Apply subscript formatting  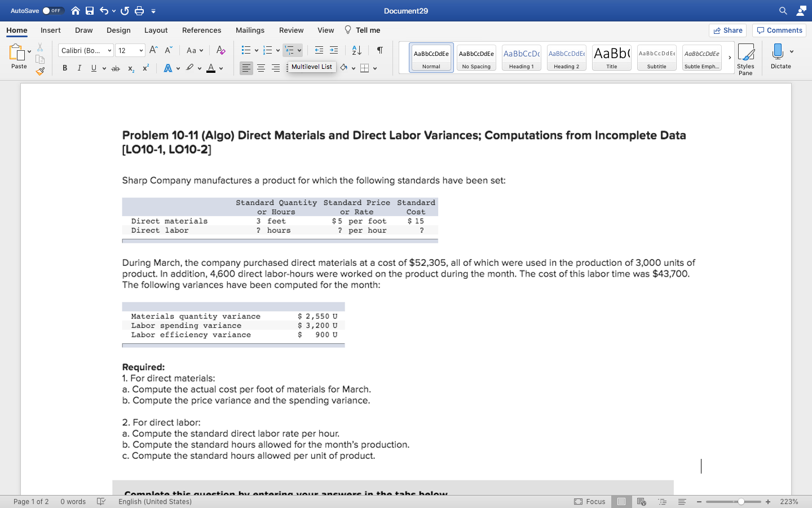pyautogui.click(x=131, y=68)
